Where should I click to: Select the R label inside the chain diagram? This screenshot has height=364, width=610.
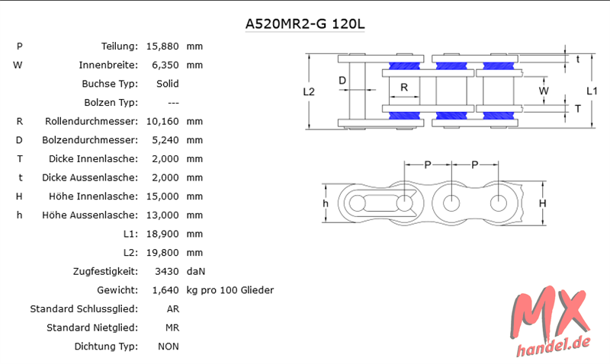coord(404,88)
